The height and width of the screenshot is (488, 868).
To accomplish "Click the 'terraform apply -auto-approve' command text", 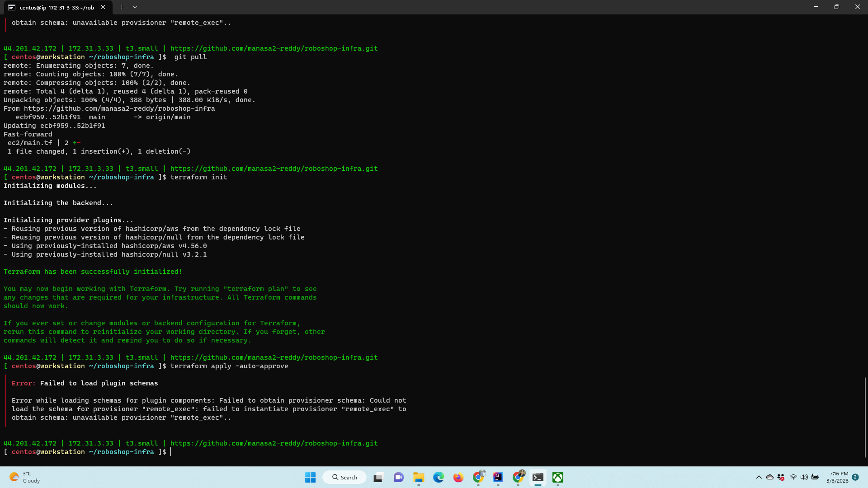I will (229, 366).
